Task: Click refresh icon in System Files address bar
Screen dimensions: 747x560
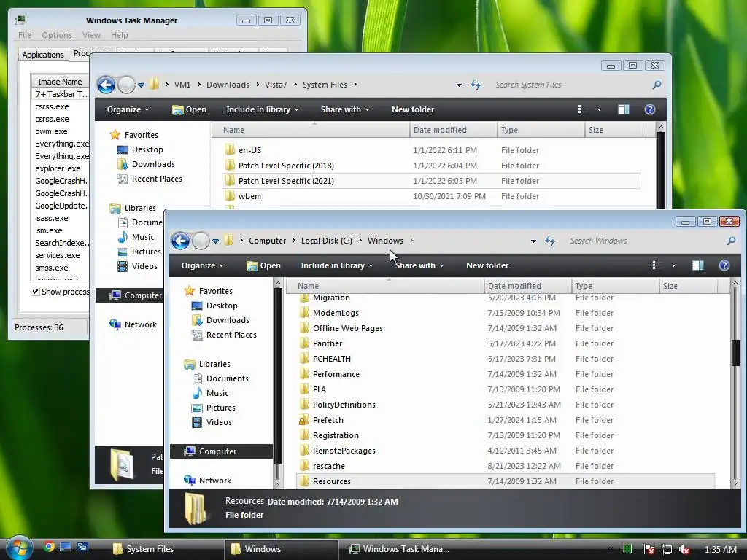Action: [476, 85]
